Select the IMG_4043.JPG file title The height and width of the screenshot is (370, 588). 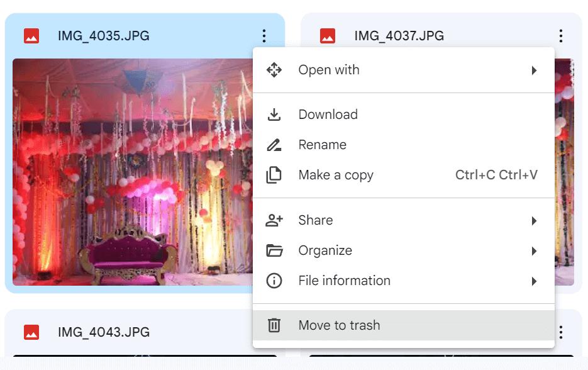click(x=104, y=332)
